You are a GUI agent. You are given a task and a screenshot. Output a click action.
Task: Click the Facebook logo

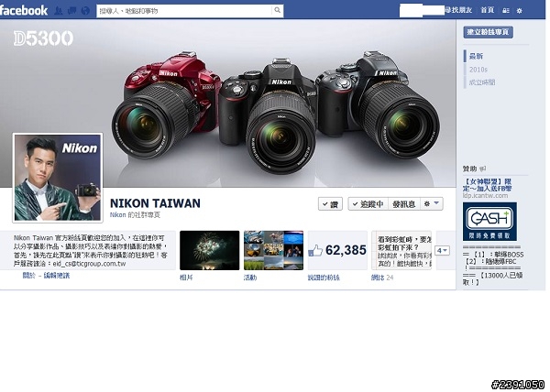coord(24,10)
